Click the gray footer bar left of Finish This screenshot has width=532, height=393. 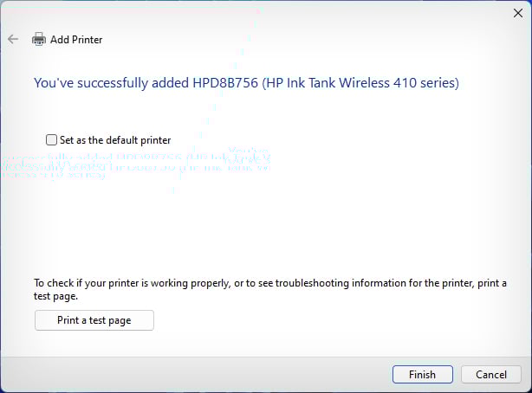tap(197, 374)
